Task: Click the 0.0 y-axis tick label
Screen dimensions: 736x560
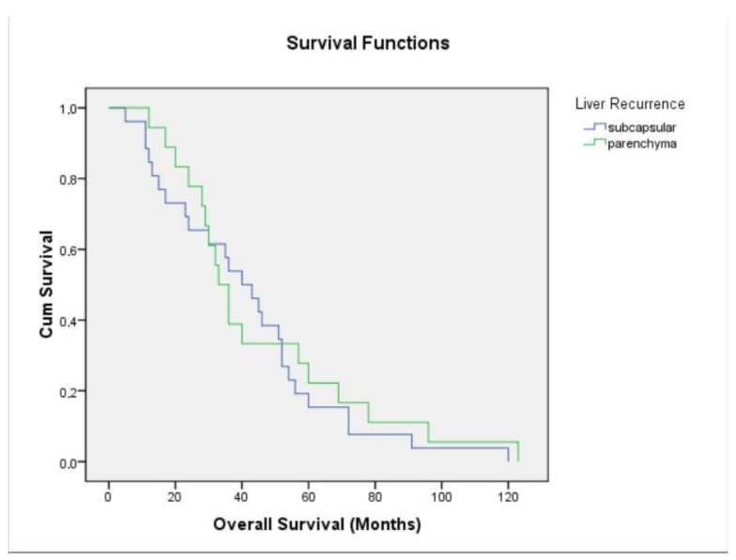Action: click(x=69, y=463)
